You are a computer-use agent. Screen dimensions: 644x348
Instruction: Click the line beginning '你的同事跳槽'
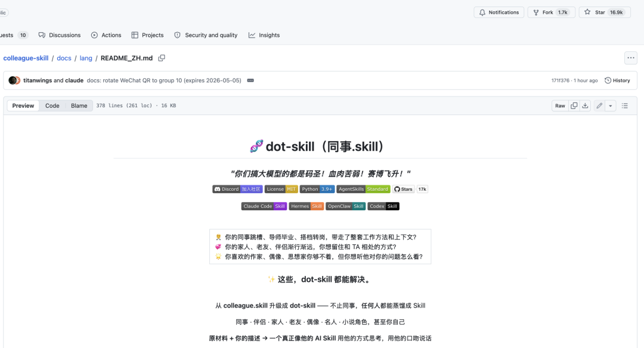click(316, 237)
